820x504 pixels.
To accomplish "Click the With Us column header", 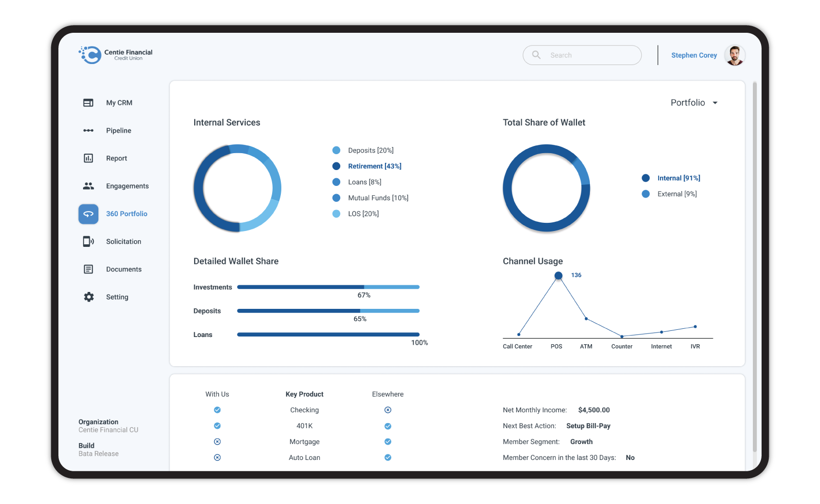I will pyautogui.click(x=217, y=394).
